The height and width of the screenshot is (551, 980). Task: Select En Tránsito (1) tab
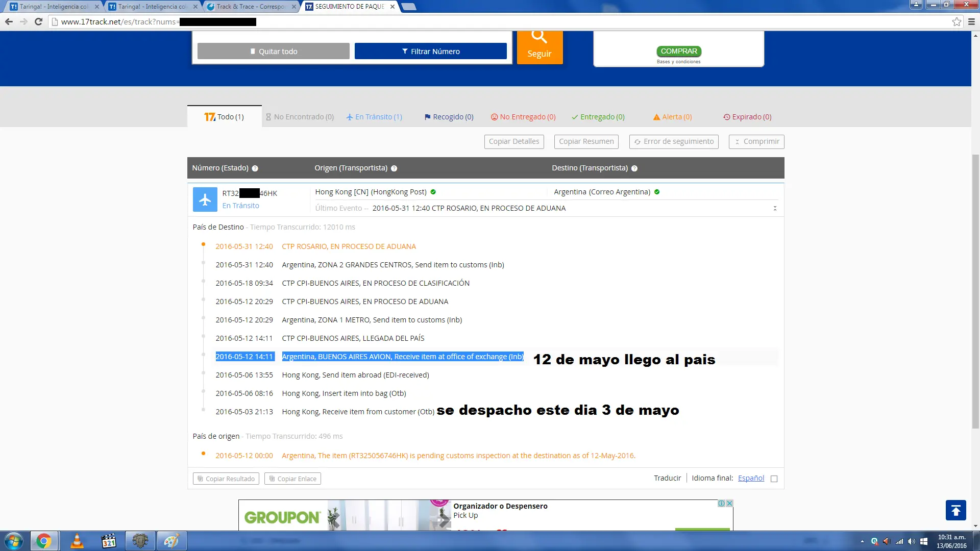(x=374, y=117)
